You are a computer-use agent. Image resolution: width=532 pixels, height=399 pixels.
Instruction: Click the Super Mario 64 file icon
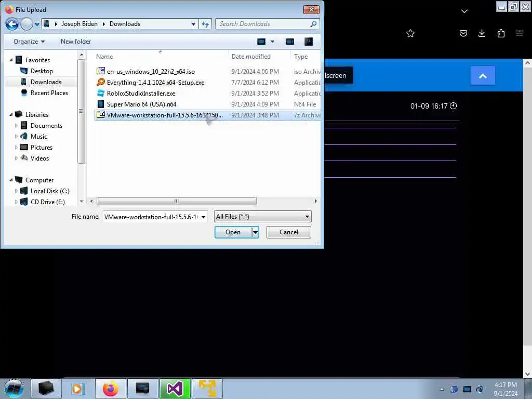101,104
